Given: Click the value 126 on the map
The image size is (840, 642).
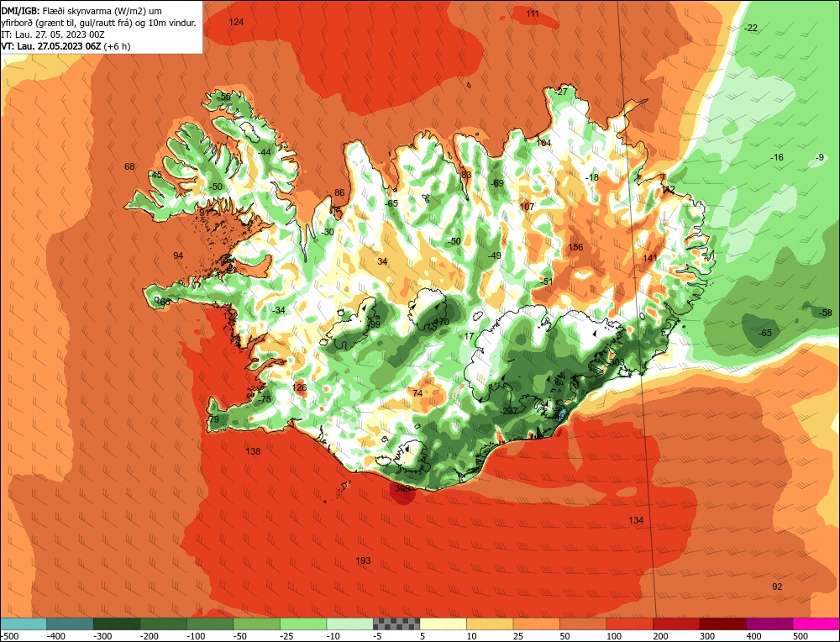Looking at the screenshot, I should [300, 387].
